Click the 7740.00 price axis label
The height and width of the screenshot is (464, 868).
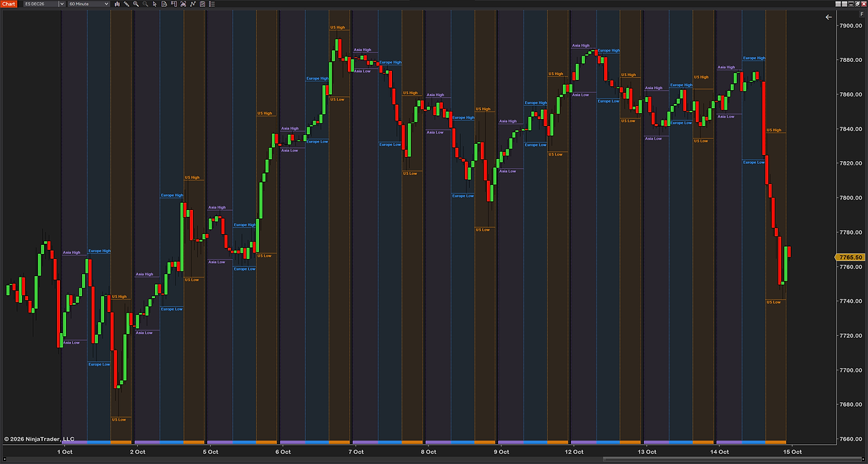coord(849,301)
